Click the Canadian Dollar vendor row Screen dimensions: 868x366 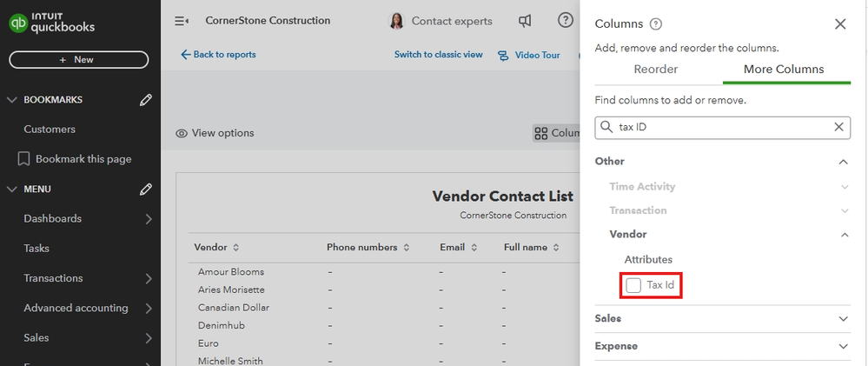[x=234, y=308]
